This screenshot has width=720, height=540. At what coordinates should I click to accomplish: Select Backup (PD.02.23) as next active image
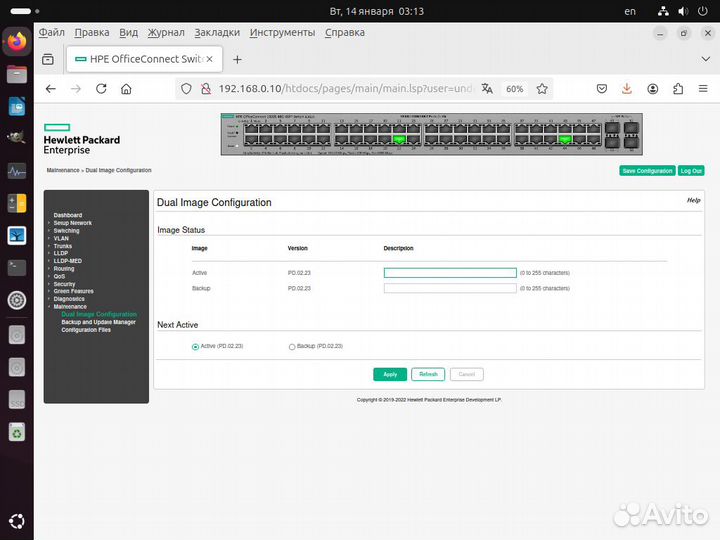[x=292, y=347]
